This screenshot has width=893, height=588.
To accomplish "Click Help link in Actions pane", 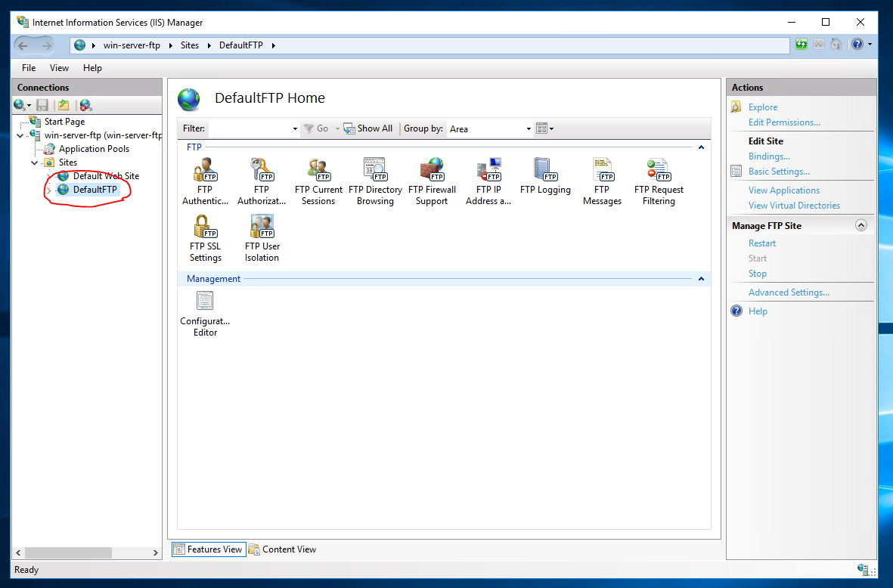I will (x=758, y=311).
